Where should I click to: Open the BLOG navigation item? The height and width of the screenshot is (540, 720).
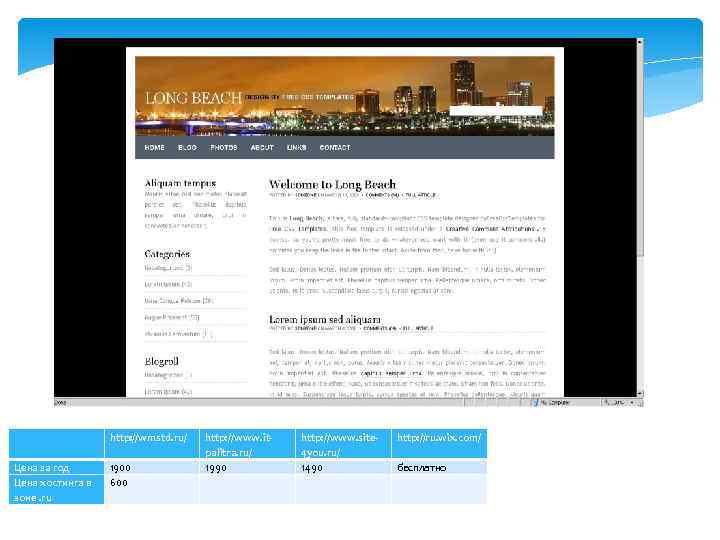187,147
